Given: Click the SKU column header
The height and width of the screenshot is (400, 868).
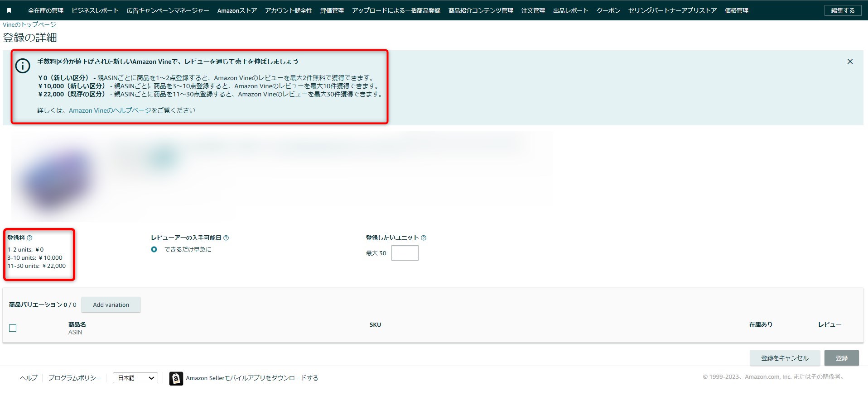Looking at the screenshot, I should [x=375, y=324].
